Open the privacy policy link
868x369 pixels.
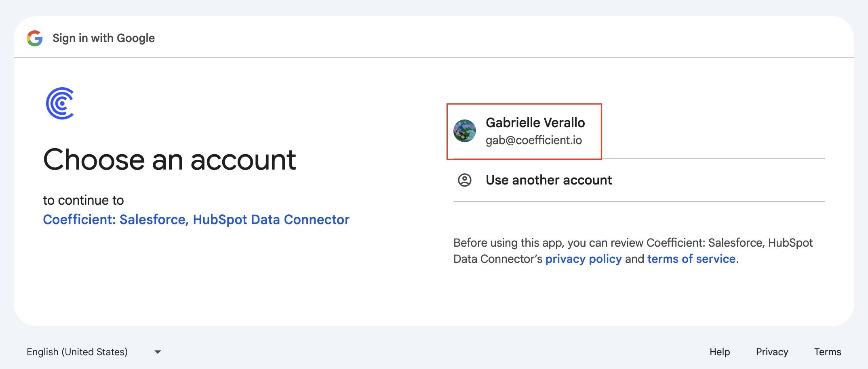pyautogui.click(x=584, y=259)
